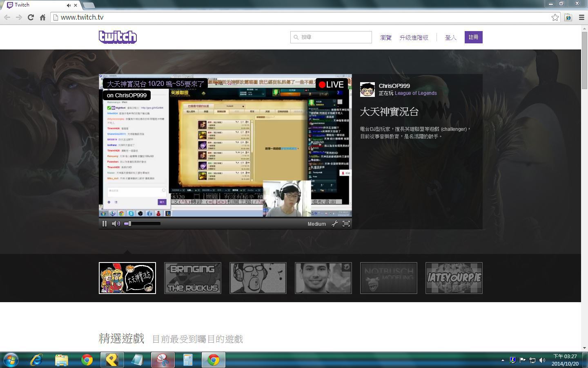Image resolution: width=588 pixels, height=368 pixels.
Task: Click the purple 註冊 sign-up button
Action: click(474, 37)
